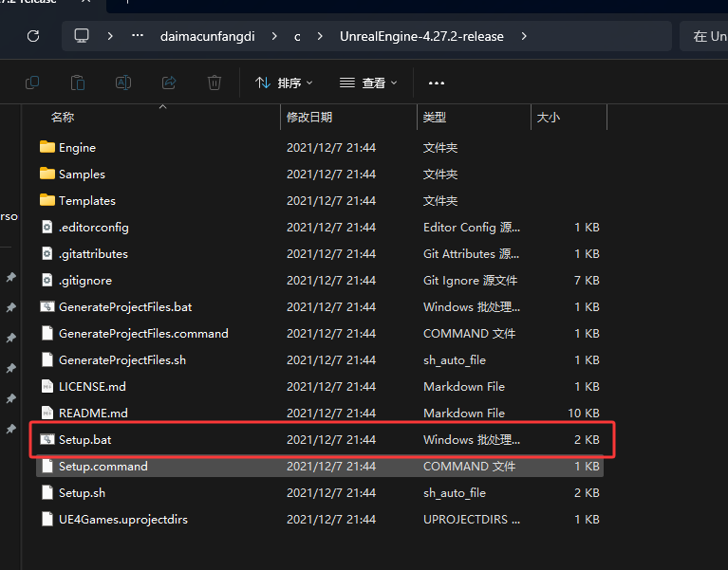The image size is (728, 570).
Task: Click the .gitignore file name
Action: coord(85,281)
